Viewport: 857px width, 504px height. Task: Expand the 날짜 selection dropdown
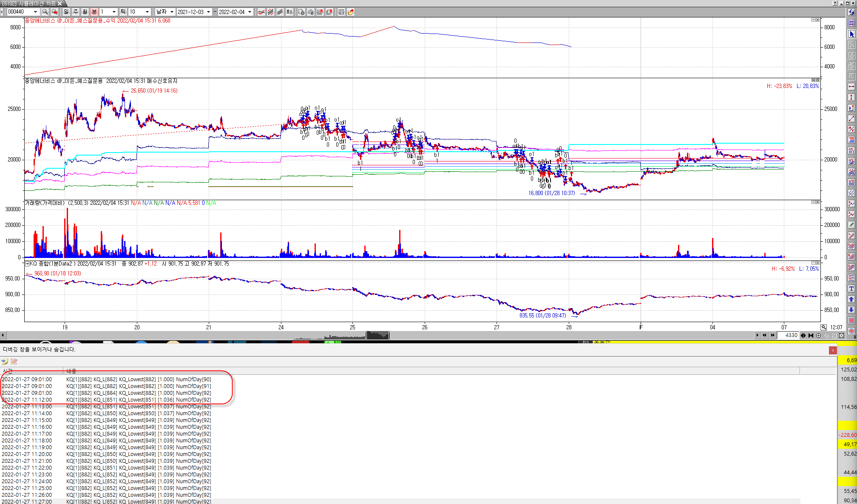click(172, 12)
